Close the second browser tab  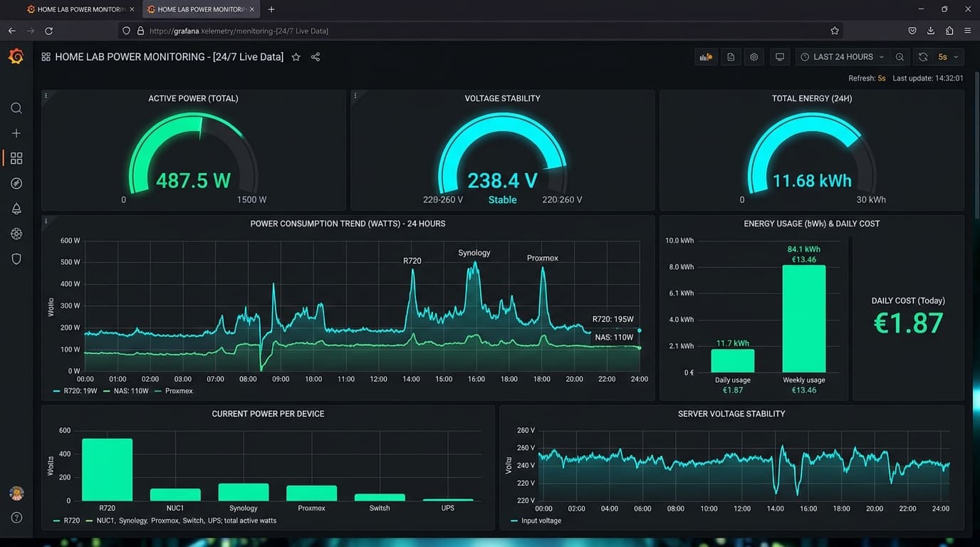coord(252,9)
